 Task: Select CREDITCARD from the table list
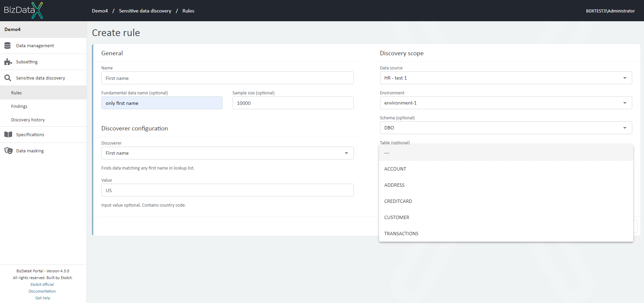[x=506, y=201]
